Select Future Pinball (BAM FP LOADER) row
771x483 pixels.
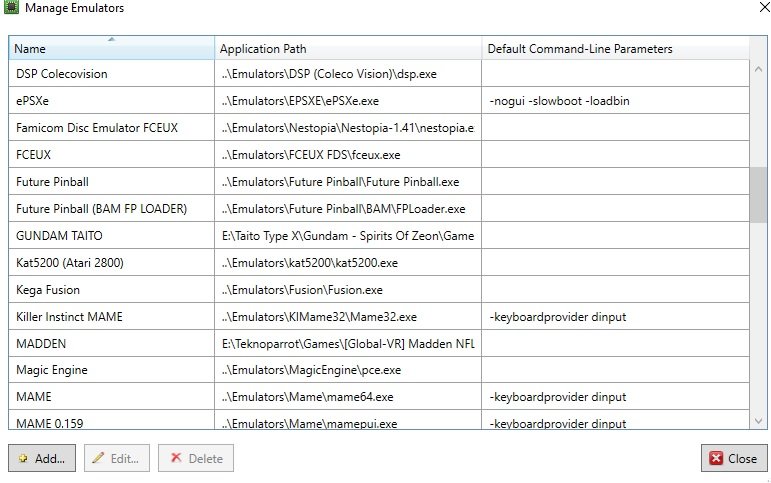[x=379, y=209]
